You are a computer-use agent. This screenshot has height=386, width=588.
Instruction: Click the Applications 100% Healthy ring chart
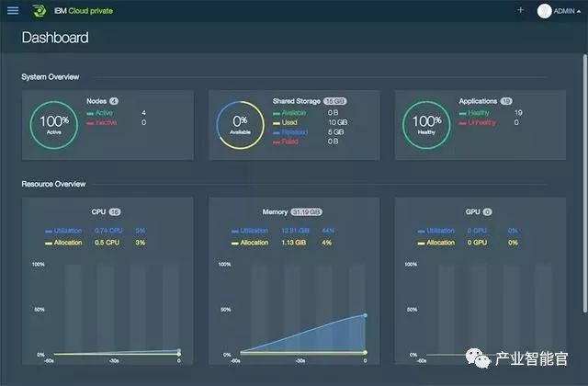[426, 125]
